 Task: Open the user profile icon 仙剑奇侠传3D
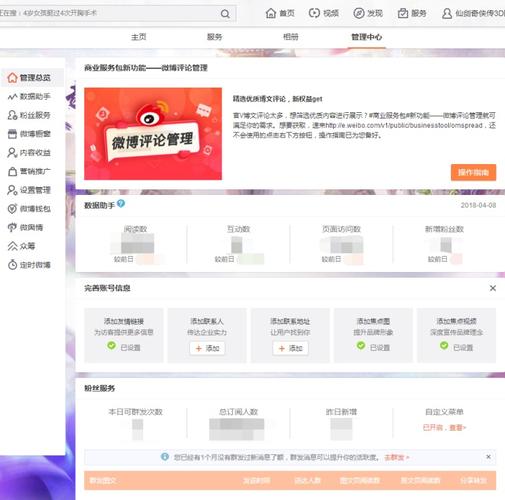pyautogui.click(x=447, y=13)
